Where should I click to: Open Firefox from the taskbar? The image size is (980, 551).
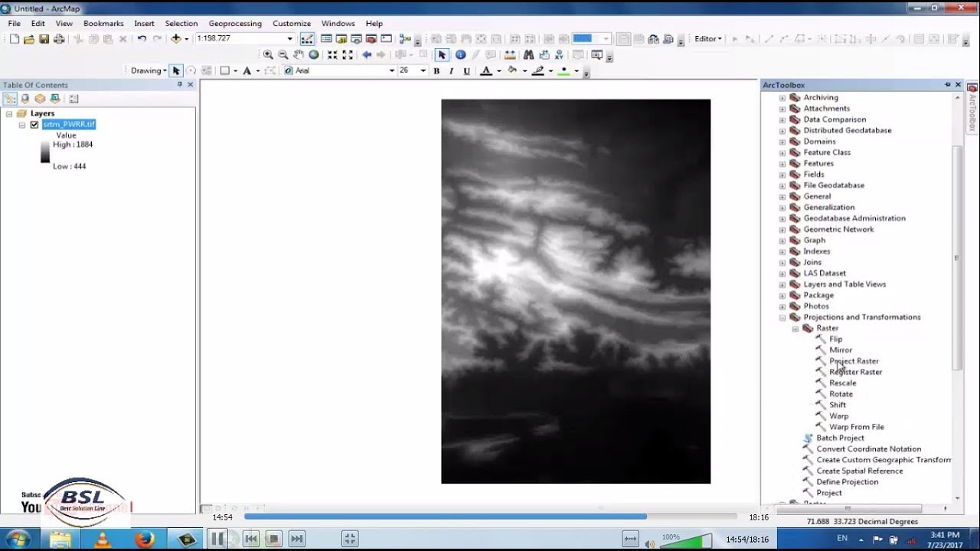click(x=145, y=540)
